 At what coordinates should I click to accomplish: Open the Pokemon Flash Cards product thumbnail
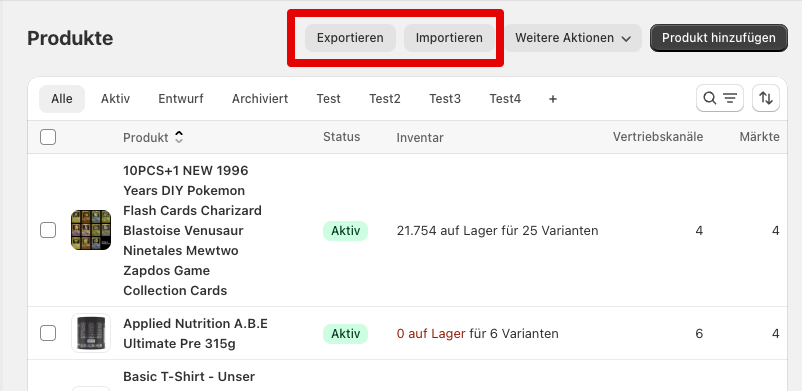tap(91, 230)
